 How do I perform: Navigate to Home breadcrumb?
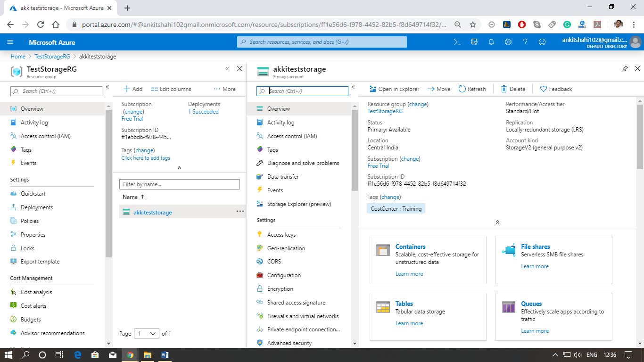pos(18,56)
